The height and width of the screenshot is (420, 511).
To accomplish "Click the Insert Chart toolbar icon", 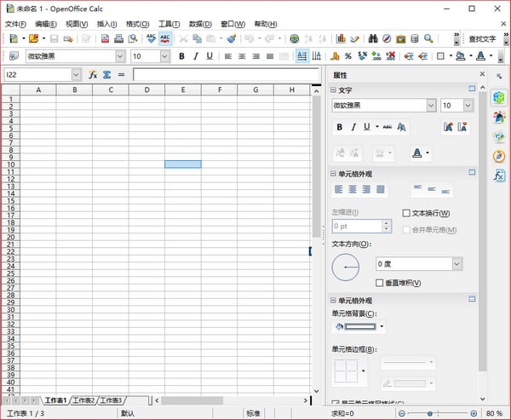I will (341, 38).
